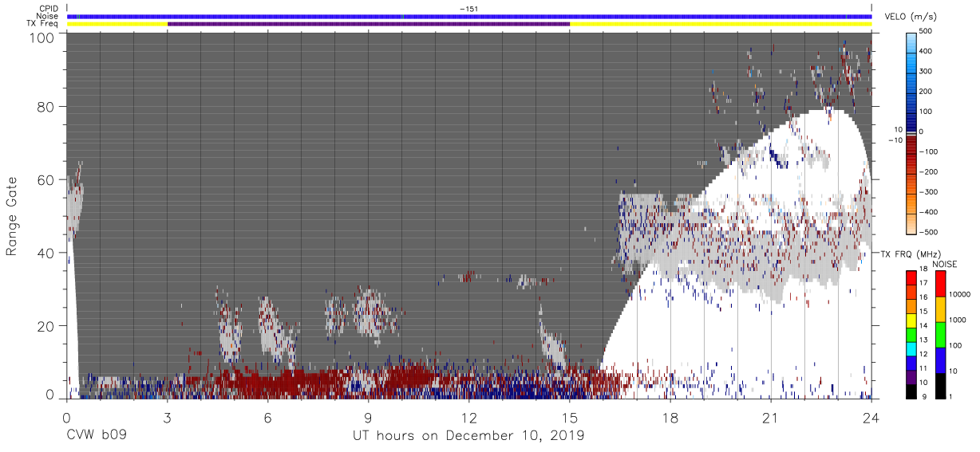Click the "80" tick label on the Range Gate axis
Image resolution: width=980 pixels, height=452 pixels.
46,108
